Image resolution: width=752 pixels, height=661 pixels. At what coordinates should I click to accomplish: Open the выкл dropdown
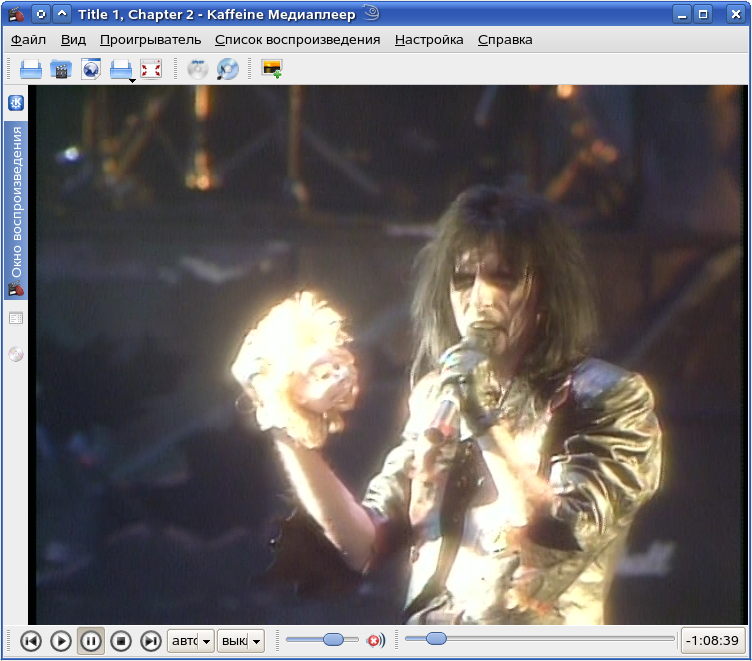click(x=241, y=641)
